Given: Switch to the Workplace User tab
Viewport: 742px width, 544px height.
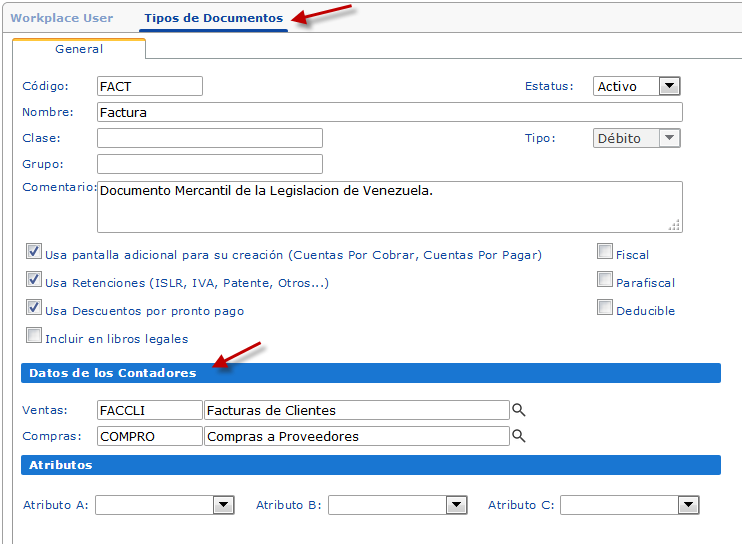Looking at the screenshot, I should coord(62,18).
